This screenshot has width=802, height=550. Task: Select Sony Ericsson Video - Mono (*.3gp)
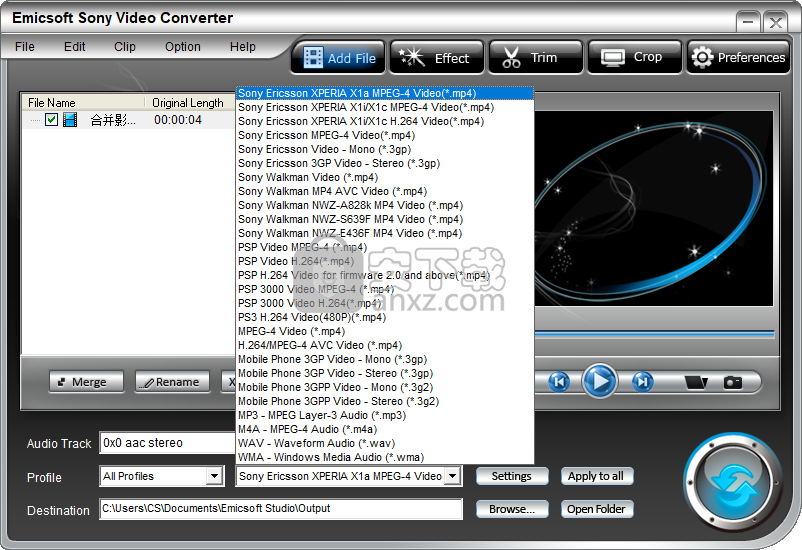point(385,149)
